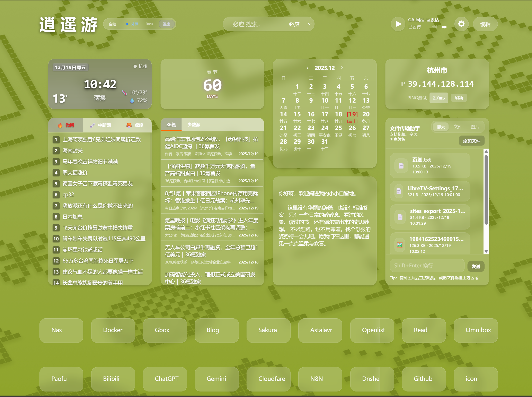
Task: Click the 编辑 button
Action: [485, 24]
